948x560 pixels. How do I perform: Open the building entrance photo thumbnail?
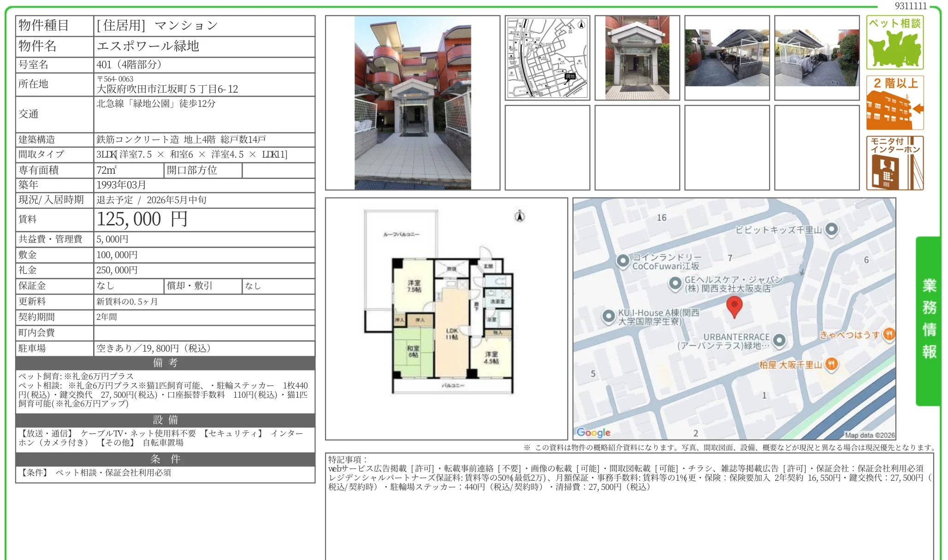coord(636,57)
